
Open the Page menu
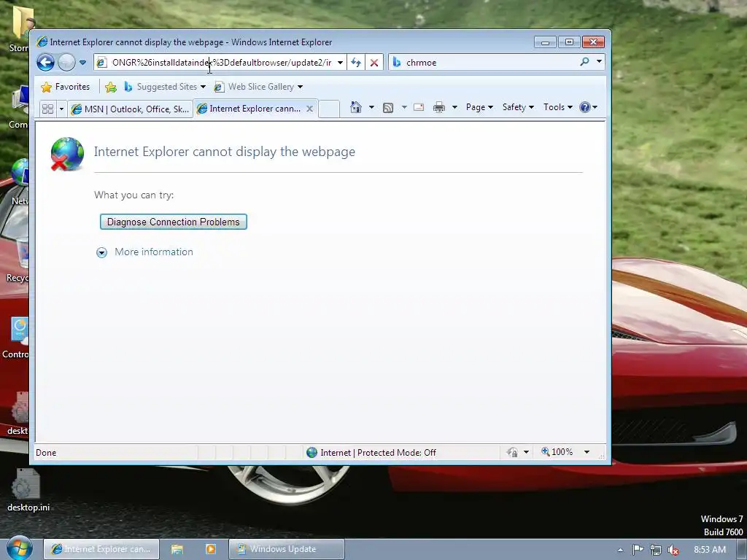click(479, 107)
